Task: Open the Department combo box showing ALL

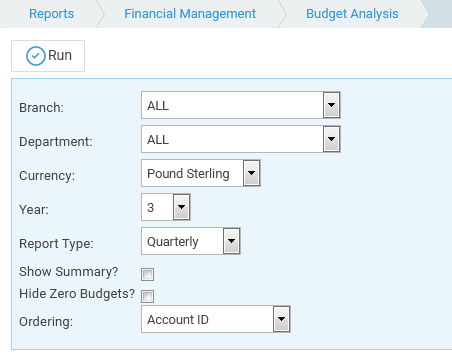Action: pyautogui.click(x=241, y=139)
